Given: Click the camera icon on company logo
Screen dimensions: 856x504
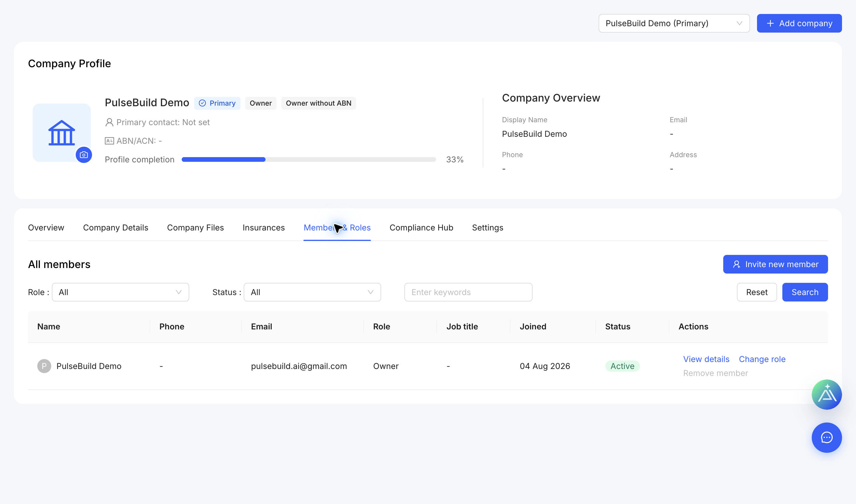Looking at the screenshot, I should pyautogui.click(x=84, y=155).
